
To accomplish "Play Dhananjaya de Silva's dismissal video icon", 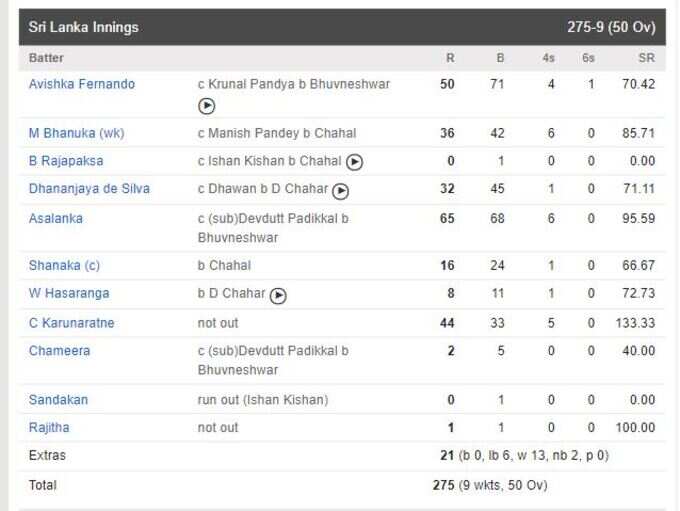I will click(x=340, y=191).
